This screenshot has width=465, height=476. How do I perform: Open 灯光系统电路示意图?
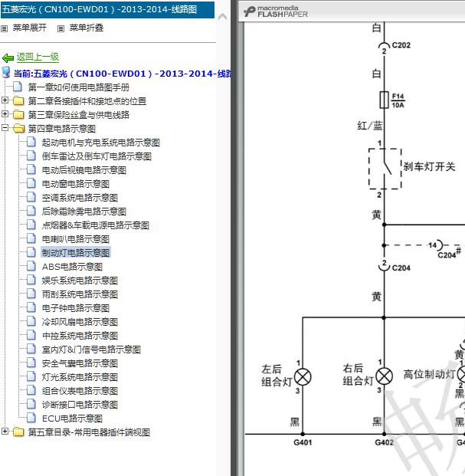(x=80, y=377)
